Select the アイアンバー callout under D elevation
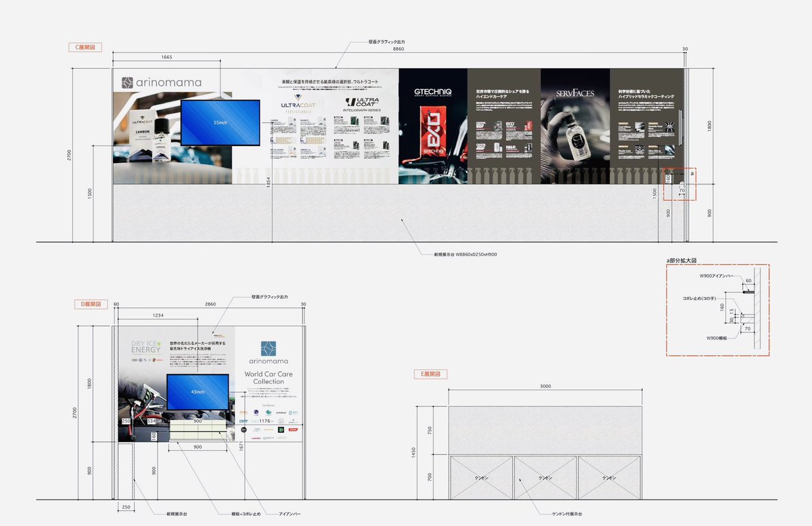The image size is (812, 526). 290,514
